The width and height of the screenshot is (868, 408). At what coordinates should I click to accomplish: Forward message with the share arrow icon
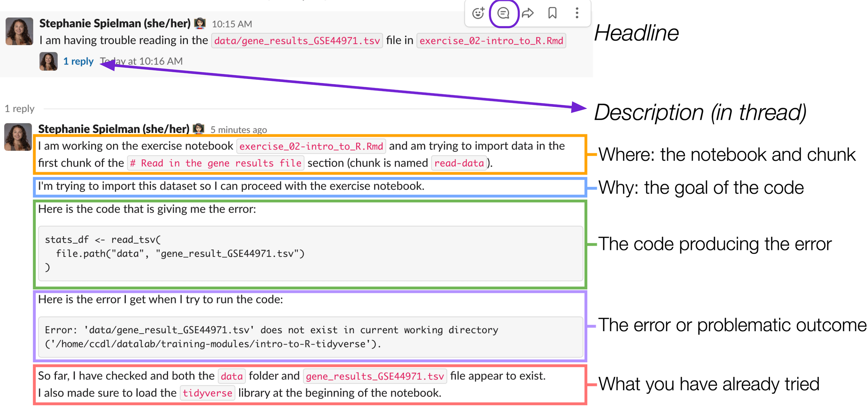click(x=528, y=13)
